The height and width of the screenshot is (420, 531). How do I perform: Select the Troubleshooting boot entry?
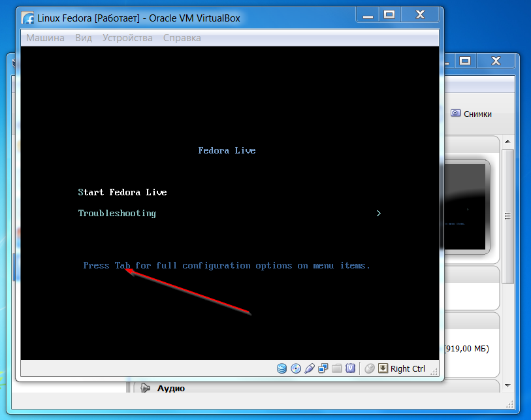[x=117, y=213]
